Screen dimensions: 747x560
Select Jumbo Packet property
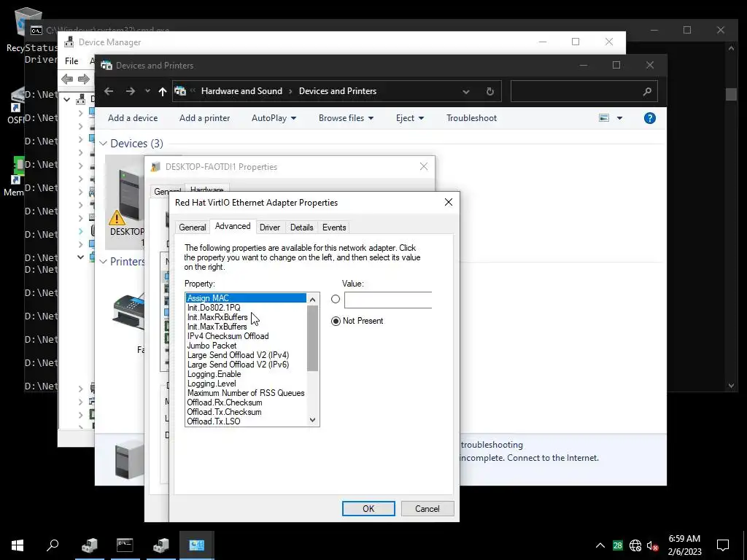point(212,346)
